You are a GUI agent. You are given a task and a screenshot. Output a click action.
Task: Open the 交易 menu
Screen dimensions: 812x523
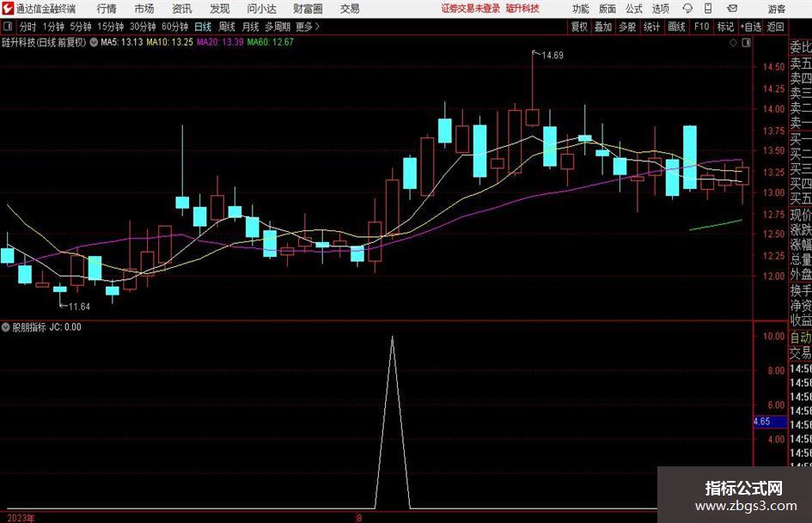tap(350, 9)
